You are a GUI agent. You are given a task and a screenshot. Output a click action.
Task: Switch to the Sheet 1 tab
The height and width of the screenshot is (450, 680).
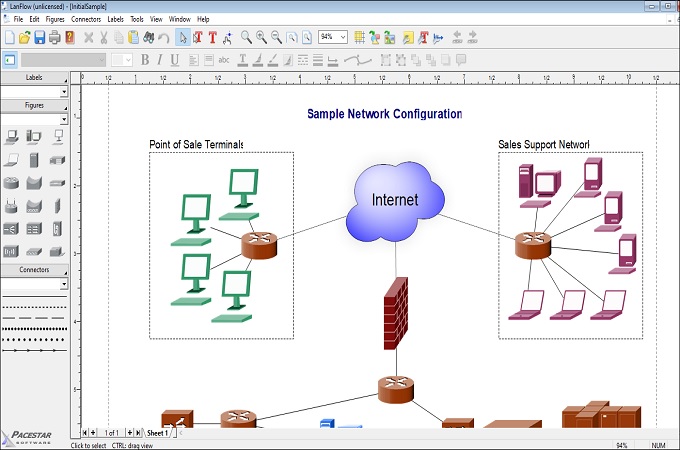pyautogui.click(x=158, y=433)
